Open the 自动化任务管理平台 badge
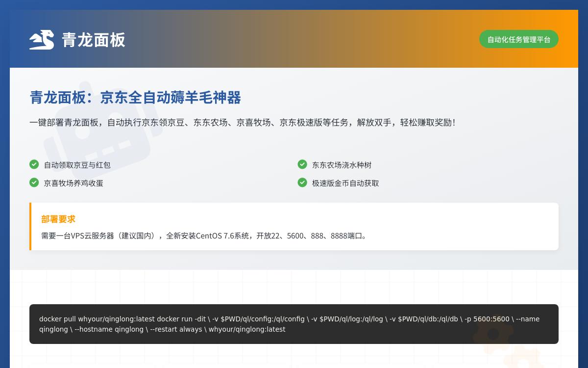The image size is (588, 368). [519, 39]
